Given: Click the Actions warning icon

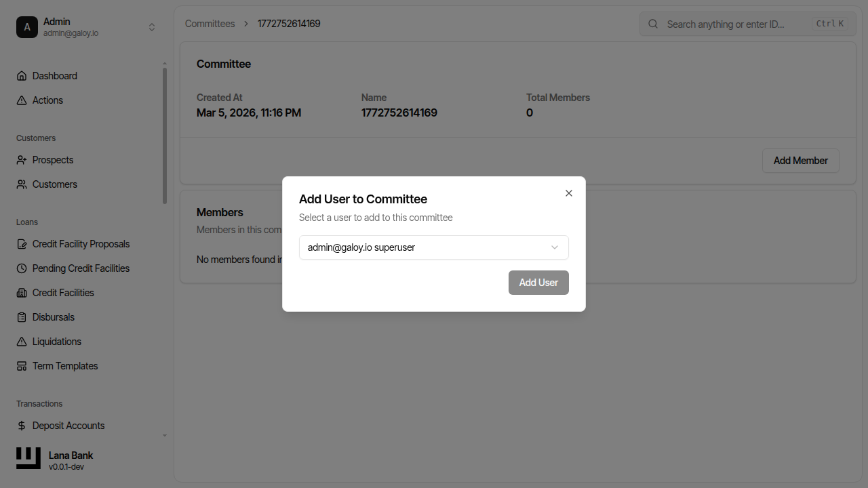Looking at the screenshot, I should [21, 100].
